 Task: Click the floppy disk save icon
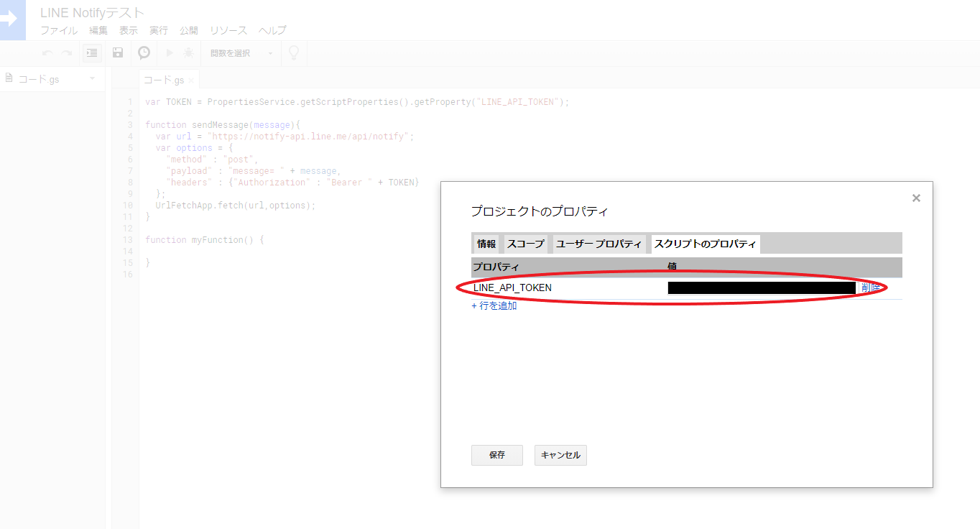tap(118, 52)
